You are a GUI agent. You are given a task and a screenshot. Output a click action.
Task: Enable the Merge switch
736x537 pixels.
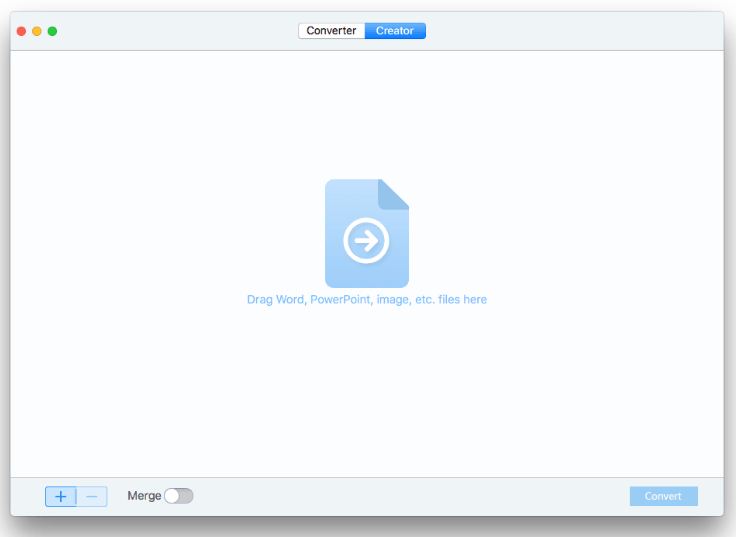click(179, 496)
